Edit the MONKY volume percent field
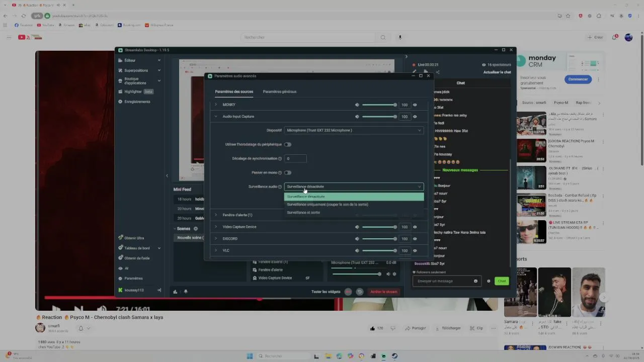Image resolution: width=644 pixels, height=362 pixels. [405, 105]
